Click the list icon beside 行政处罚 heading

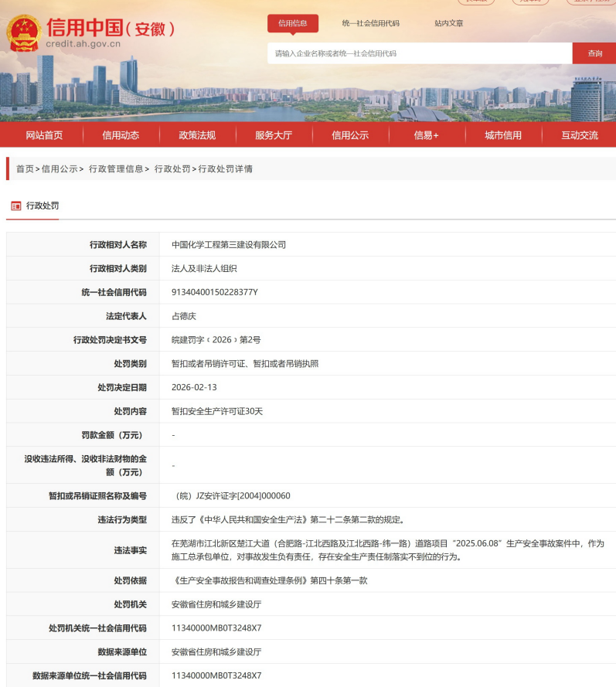pyautogui.click(x=15, y=206)
